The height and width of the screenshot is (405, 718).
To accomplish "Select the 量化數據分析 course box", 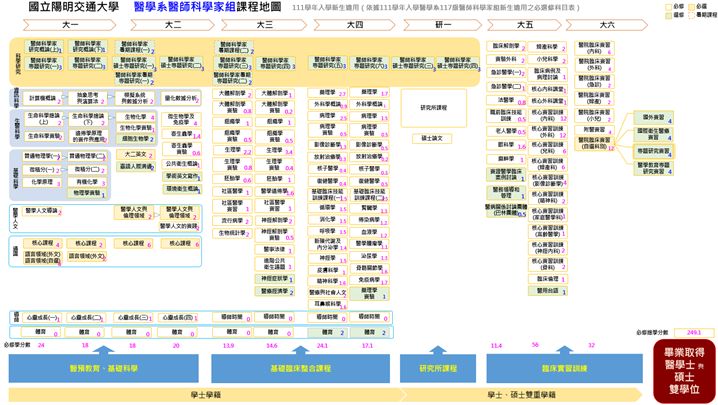I will (x=180, y=98).
